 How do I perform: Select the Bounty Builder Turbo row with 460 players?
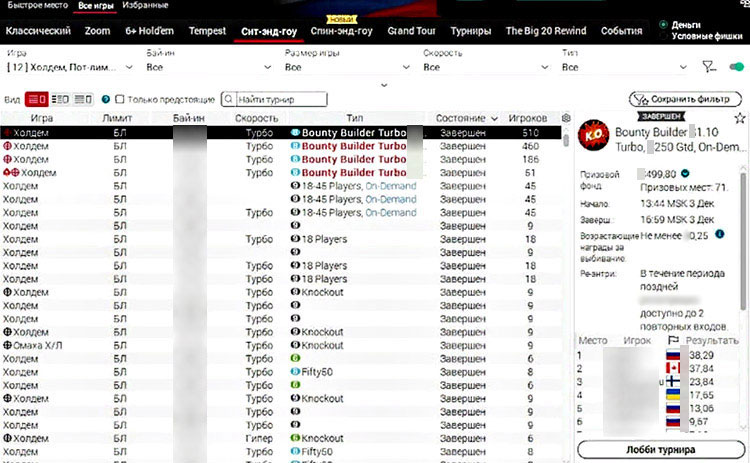(x=281, y=146)
